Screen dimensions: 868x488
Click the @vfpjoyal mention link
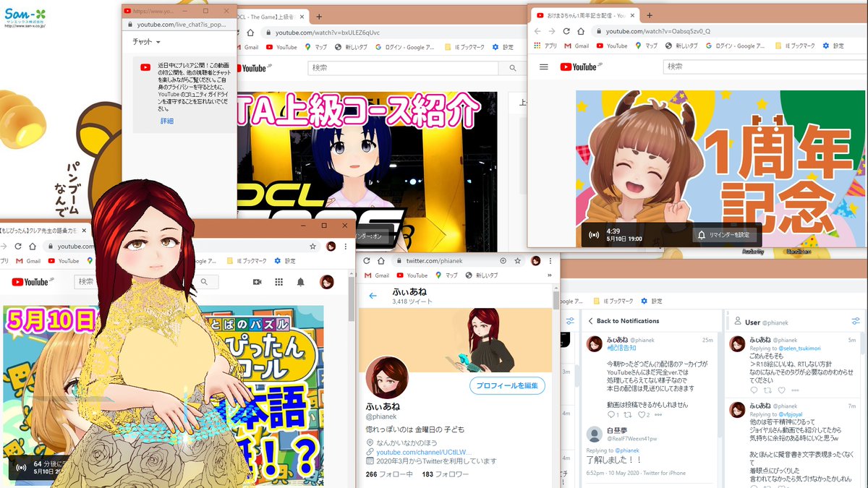(791, 414)
